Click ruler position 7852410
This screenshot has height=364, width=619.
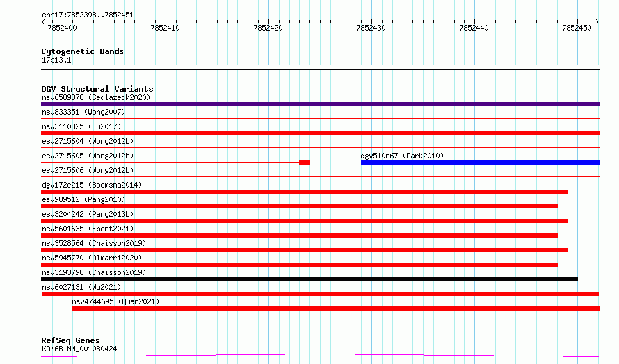coord(165,28)
